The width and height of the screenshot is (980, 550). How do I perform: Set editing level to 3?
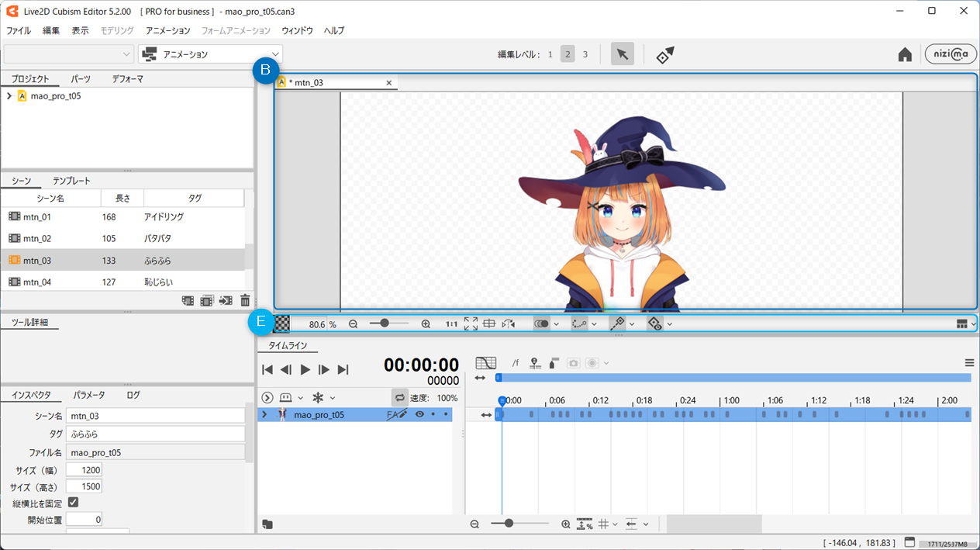pos(585,54)
